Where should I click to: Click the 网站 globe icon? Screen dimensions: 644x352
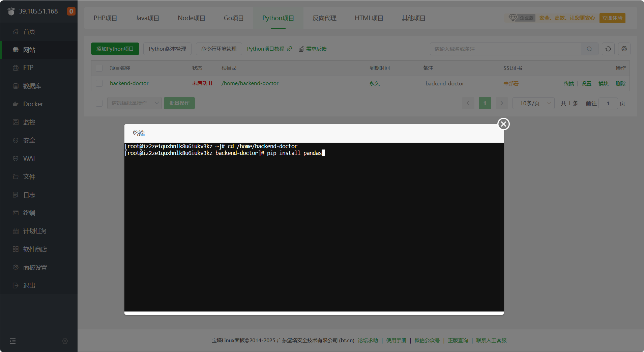pyautogui.click(x=16, y=50)
